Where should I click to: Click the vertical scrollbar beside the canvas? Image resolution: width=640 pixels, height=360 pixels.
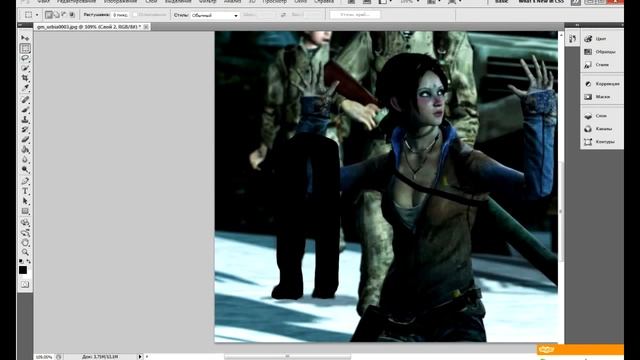561,210
